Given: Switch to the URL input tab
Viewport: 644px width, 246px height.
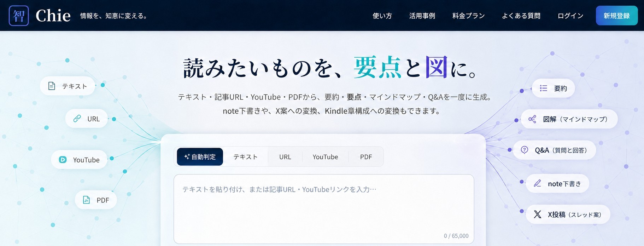Looking at the screenshot, I should point(285,157).
